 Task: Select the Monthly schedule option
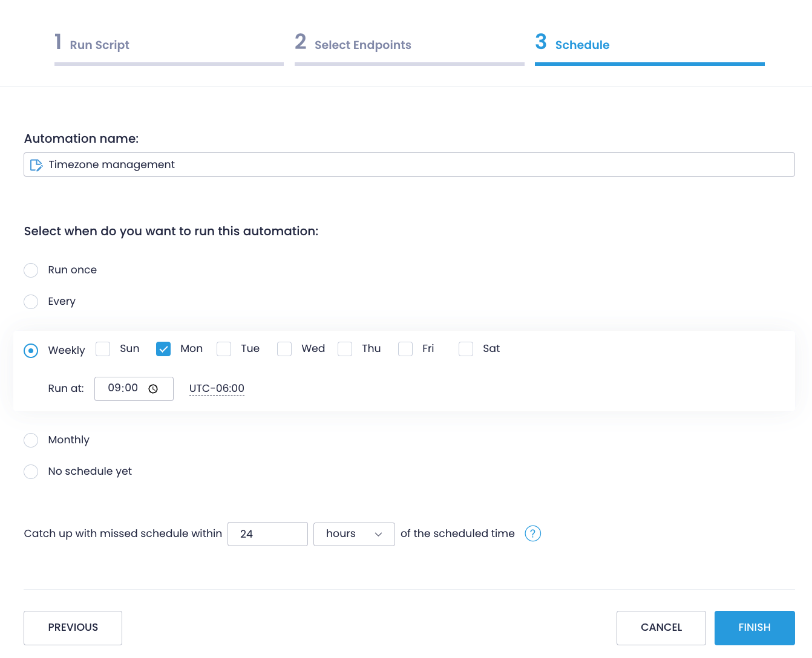pyautogui.click(x=31, y=440)
